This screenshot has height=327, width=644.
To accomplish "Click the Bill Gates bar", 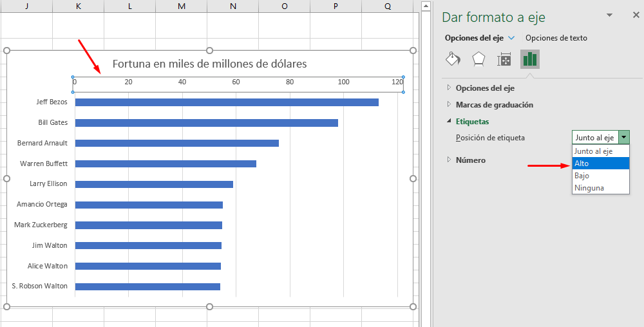I will [207, 123].
